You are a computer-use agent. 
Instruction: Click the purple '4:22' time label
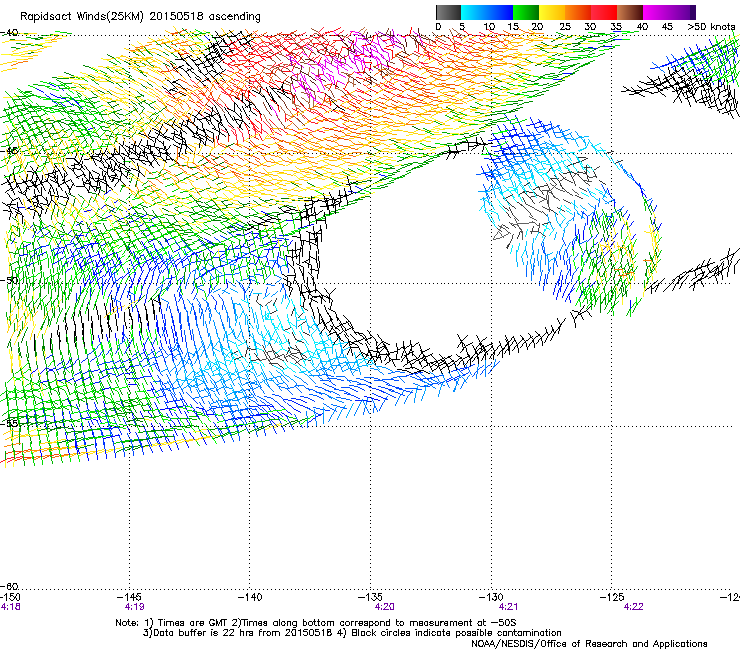[633, 607]
